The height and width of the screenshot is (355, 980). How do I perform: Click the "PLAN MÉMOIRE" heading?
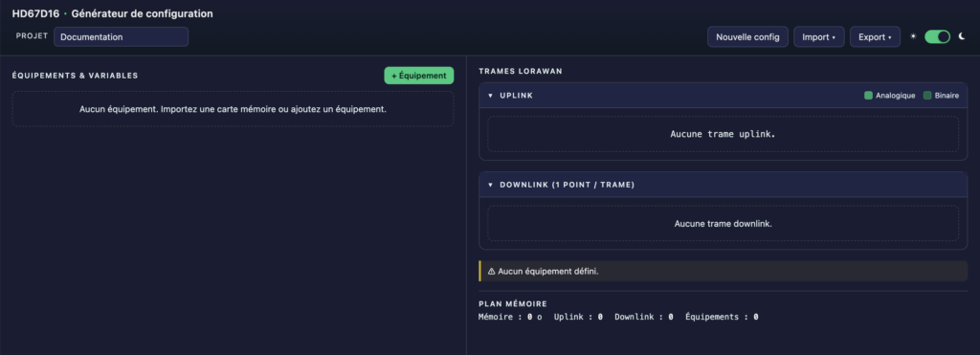[x=513, y=303]
